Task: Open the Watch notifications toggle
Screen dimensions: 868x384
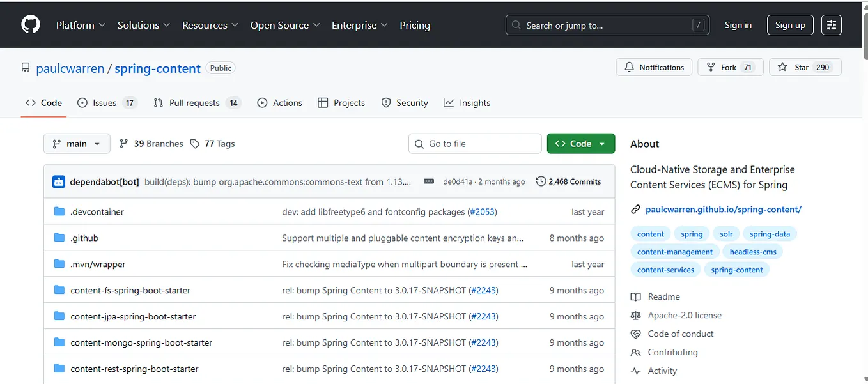Action: point(654,66)
